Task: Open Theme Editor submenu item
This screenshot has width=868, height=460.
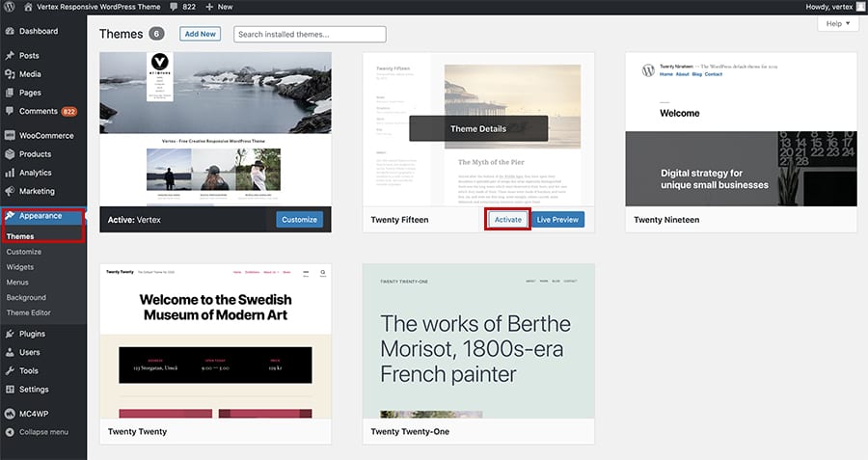Action: [x=28, y=312]
